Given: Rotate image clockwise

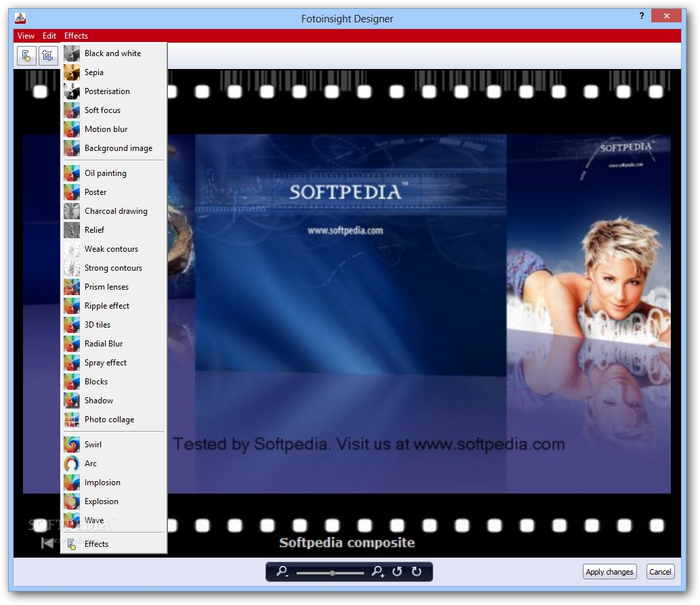Looking at the screenshot, I should point(416,572).
